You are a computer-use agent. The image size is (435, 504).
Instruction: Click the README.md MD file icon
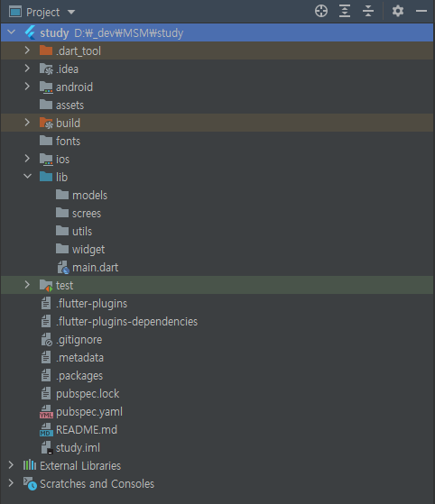[46, 430]
